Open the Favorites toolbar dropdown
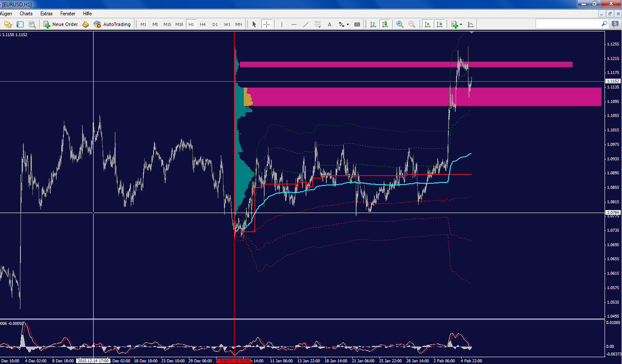Screen dimensions: 622x364 tap(8, 24)
